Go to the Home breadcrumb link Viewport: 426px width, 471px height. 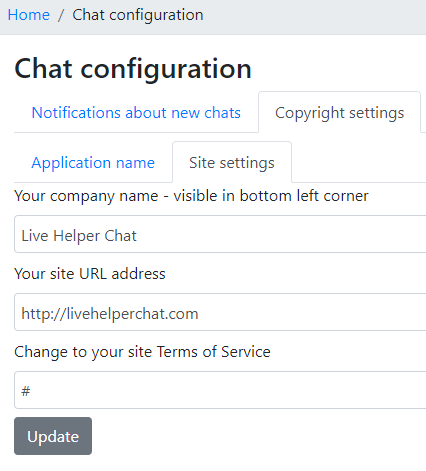29,15
